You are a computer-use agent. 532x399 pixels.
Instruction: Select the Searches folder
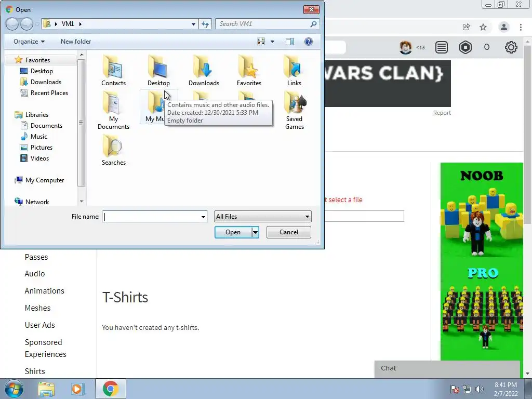(113, 150)
